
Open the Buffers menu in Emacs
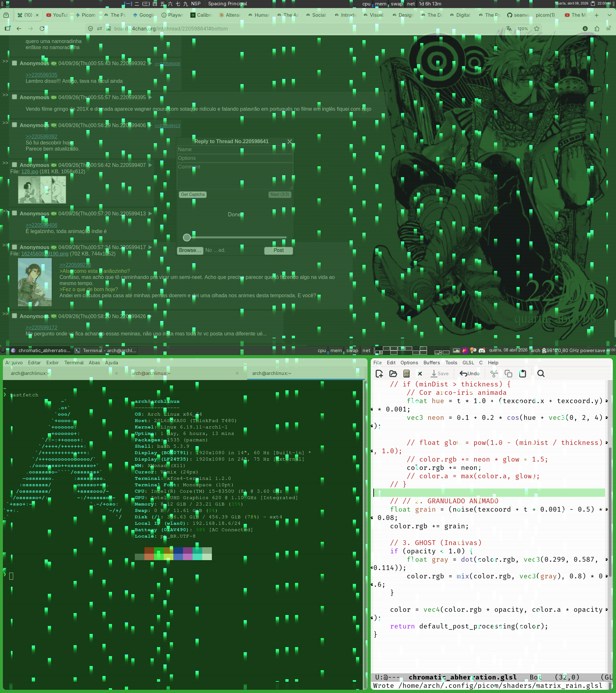tap(431, 362)
